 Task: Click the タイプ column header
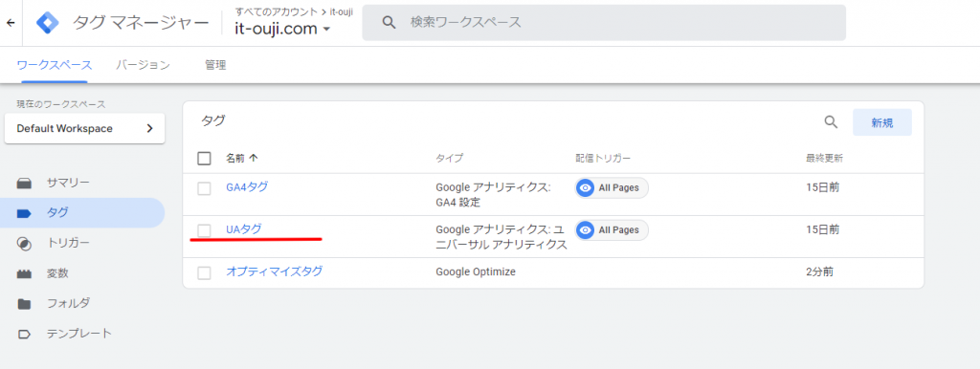click(450, 159)
